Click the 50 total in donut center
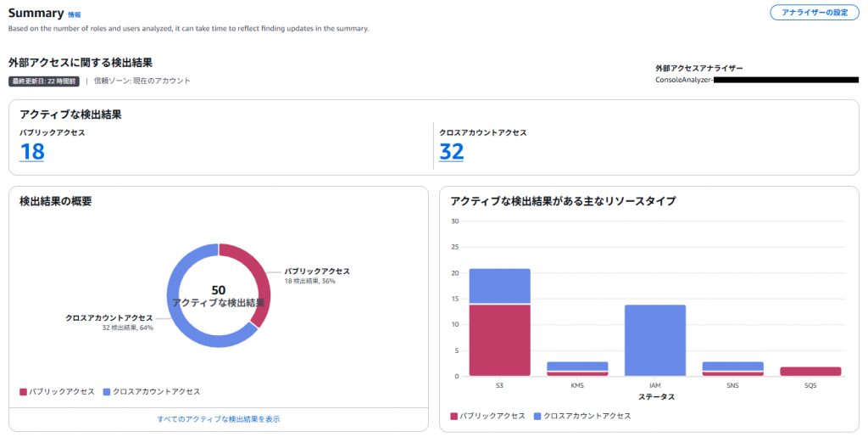The height and width of the screenshot is (437, 868). (x=218, y=290)
